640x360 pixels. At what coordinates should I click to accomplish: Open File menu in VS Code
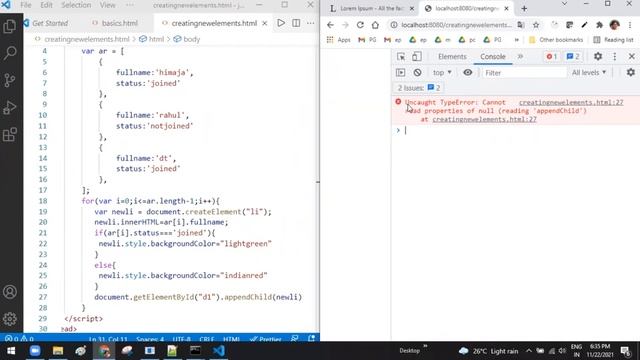tap(26, 5)
